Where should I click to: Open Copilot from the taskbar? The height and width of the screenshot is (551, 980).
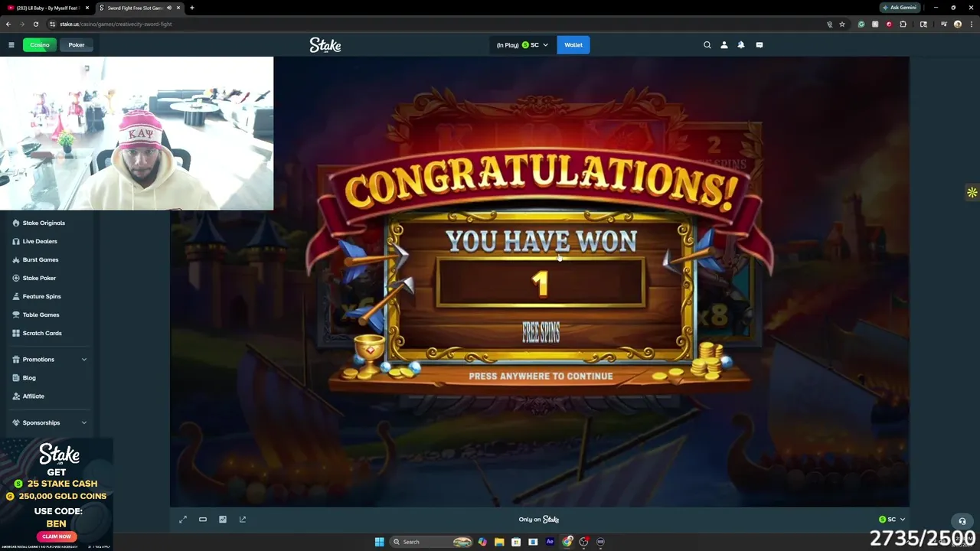pyautogui.click(x=482, y=542)
